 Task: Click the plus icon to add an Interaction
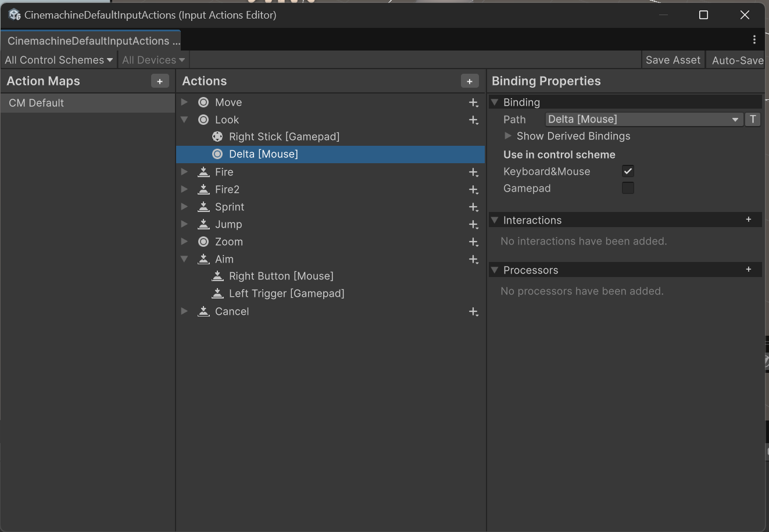[x=748, y=220]
